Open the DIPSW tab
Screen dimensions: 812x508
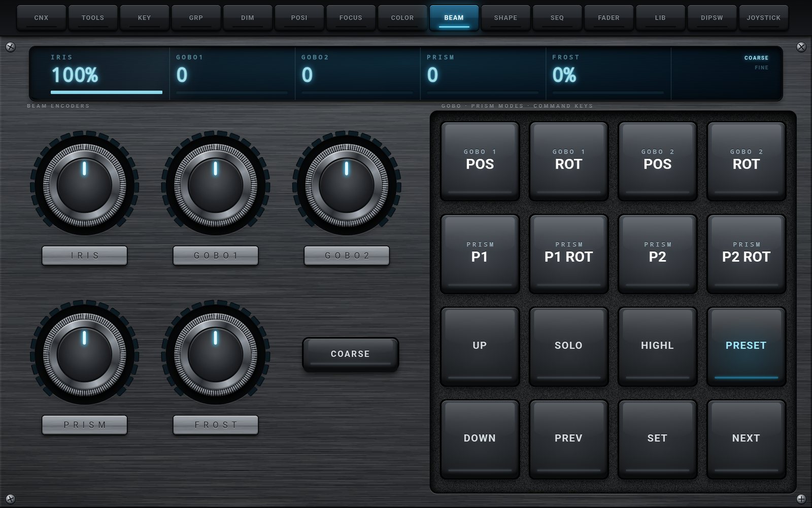[712, 18]
